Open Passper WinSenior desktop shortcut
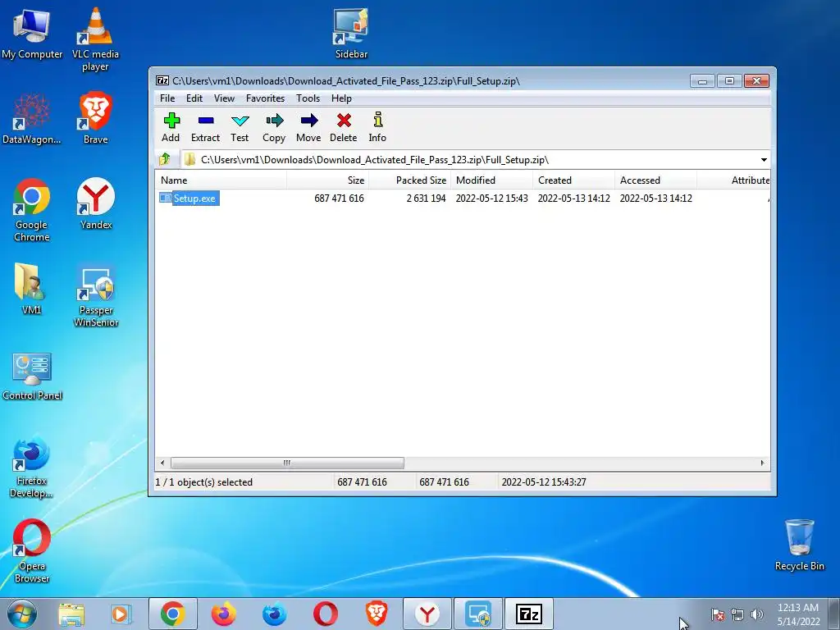This screenshot has height=630, width=840. 96,295
